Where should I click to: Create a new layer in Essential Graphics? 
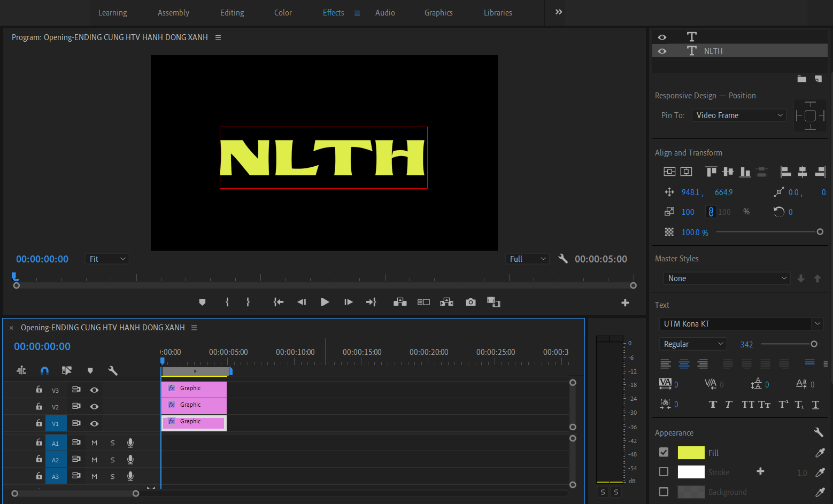click(x=818, y=79)
